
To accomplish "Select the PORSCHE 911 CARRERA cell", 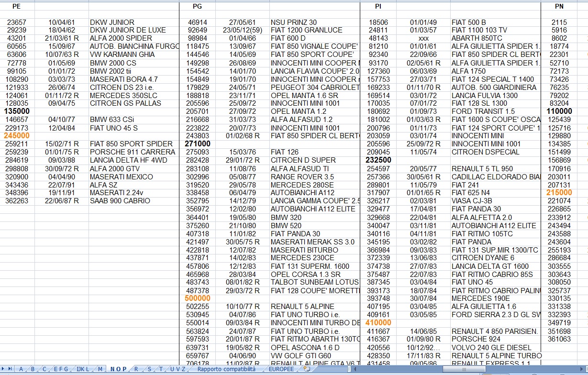I will (133, 152).
